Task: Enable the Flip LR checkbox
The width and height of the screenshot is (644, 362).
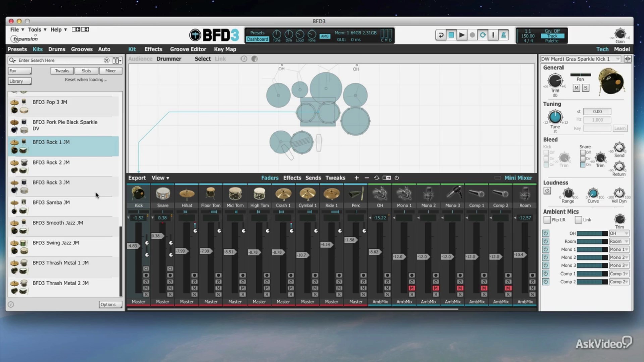Action: pyautogui.click(x=547, y=220)
